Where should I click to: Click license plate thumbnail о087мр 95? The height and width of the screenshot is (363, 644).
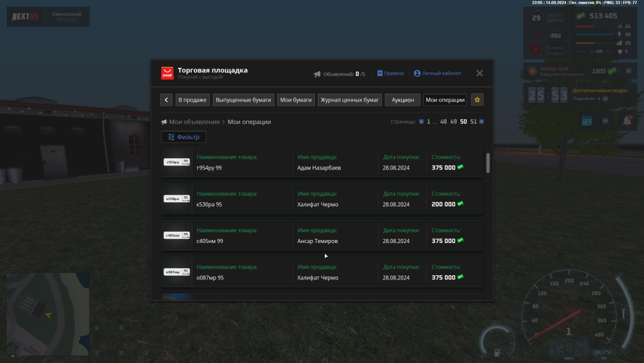click(x=177, y=272)
